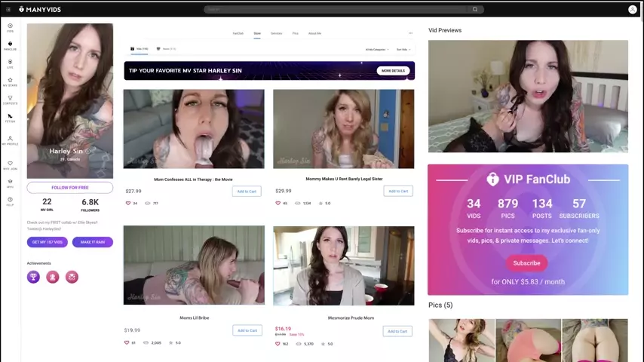Open the user account avatar icon
The width and height of the screenshot is (644, 362).
(x=632, y=10)
